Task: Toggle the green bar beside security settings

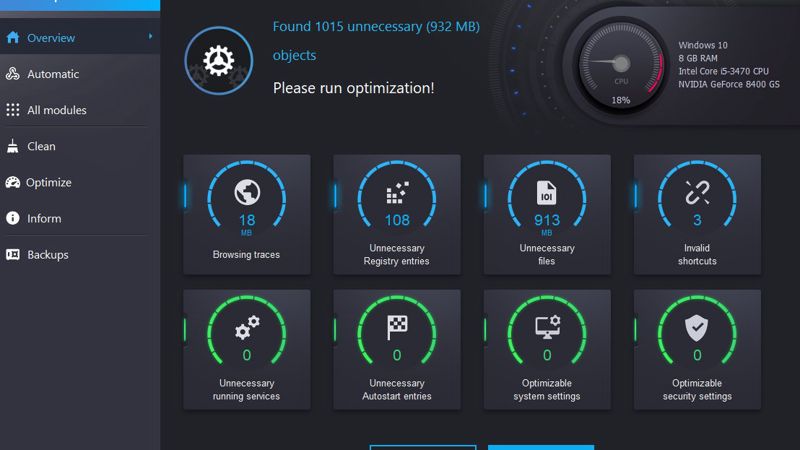Action: click(x=636, y=330)
